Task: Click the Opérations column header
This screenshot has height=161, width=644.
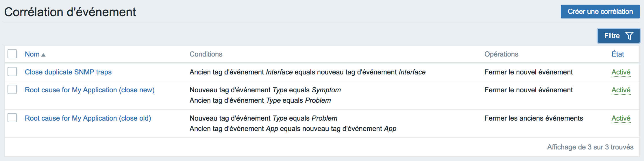Action: pyautogui.click(x=501, y=54)
